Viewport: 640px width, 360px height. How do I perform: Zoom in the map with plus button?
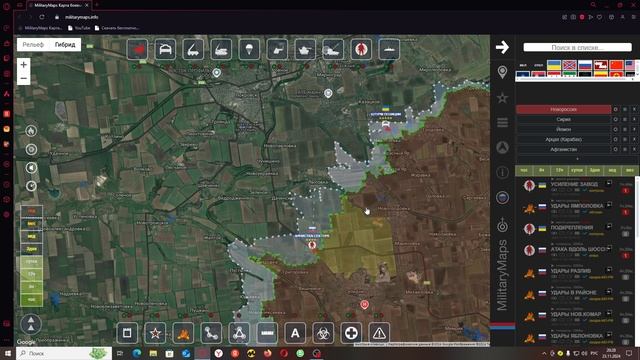tap(24, 64)
